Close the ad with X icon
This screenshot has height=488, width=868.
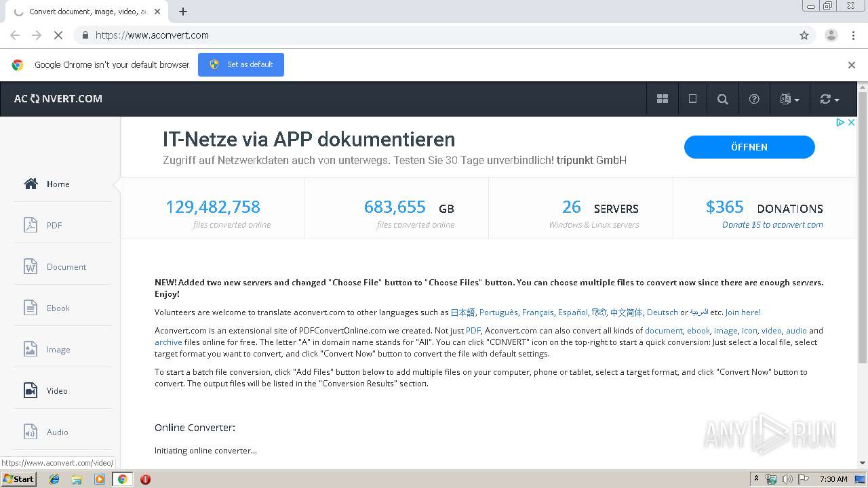(852, 123)
